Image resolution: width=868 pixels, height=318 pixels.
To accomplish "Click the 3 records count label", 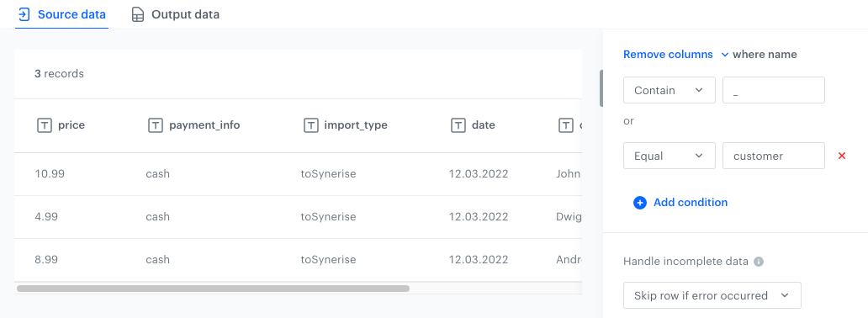I will [59, 73].
